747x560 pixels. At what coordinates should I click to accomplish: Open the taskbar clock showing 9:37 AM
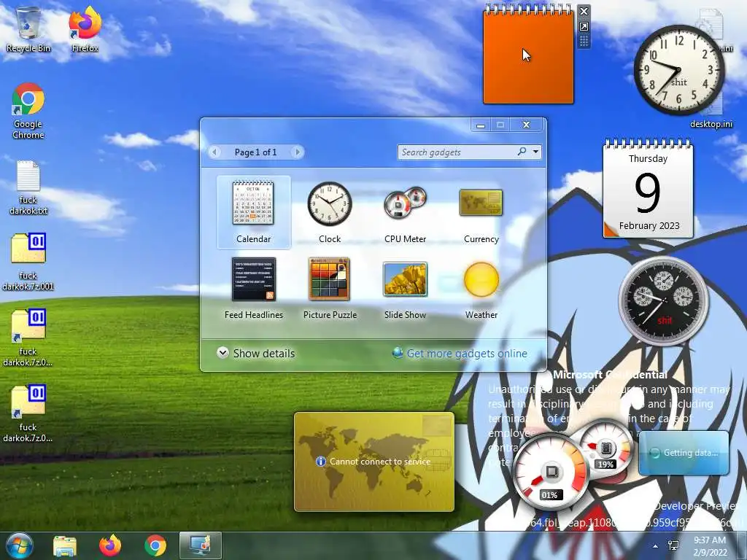710,546
